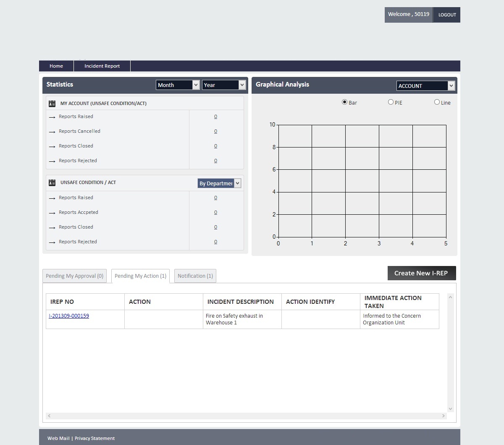This screenshot has height=445, width=504.
Task: Click 'Reports Cancelled' row label
Action: [79, 131]
